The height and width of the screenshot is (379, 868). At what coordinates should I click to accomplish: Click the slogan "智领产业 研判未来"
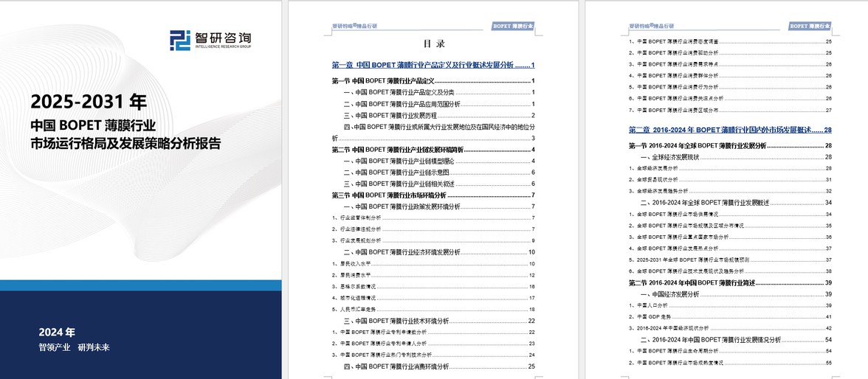coord(74,347)
